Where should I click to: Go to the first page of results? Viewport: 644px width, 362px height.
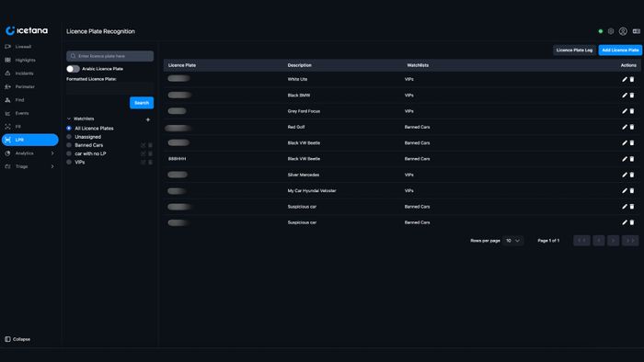[581, 241]
